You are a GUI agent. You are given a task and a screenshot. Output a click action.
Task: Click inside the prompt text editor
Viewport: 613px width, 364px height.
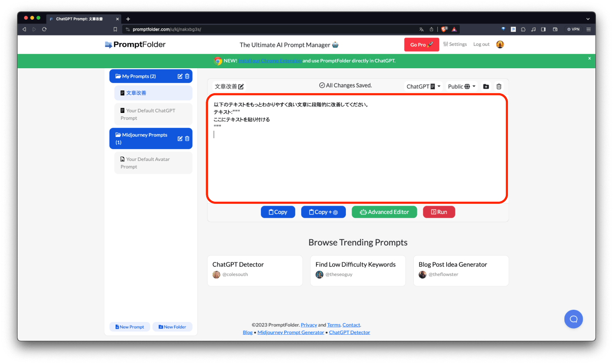point(357,148)
